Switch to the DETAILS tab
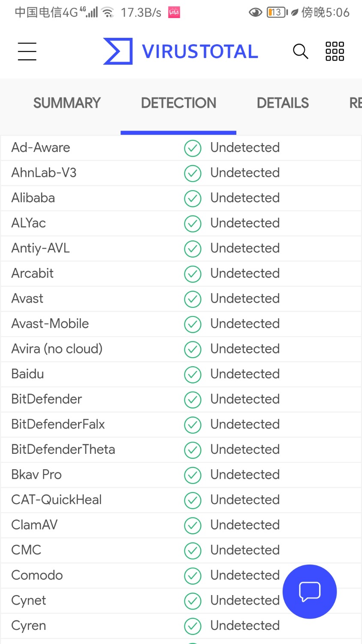 (283, 103)
